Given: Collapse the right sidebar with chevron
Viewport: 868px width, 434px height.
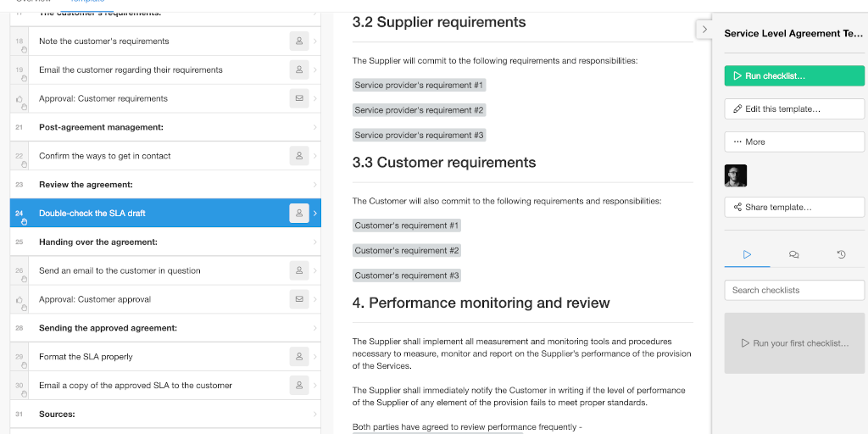Looking at the screenshot, I should tap(704, 30).
